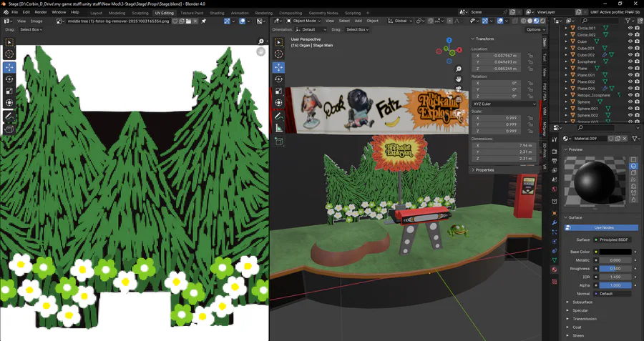644x341 pixels.
Task: Select the Add Cube tool in the 3D viewport
Action: [278, 142]
